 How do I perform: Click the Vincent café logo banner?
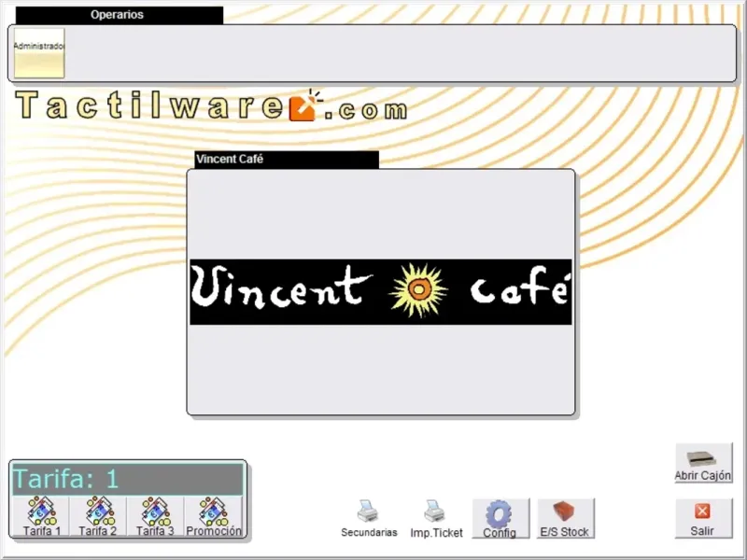[x=381, y=292]
